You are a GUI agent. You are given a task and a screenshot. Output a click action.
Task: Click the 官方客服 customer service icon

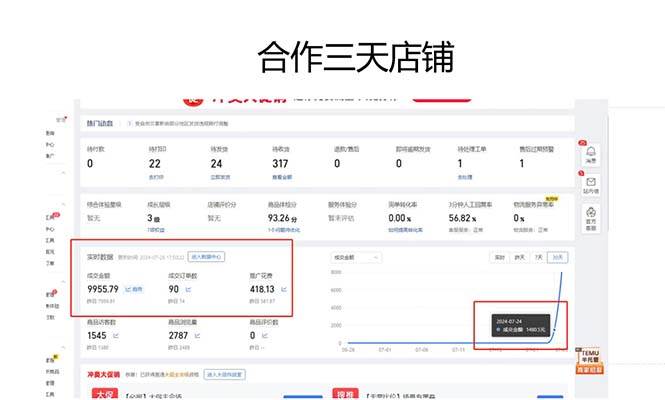click(590, 215)
